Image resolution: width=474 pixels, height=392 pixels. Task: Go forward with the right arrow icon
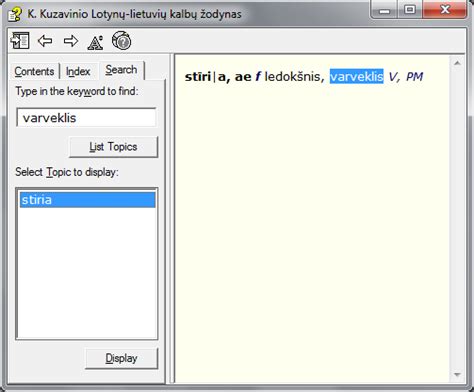tap(71, 41)
